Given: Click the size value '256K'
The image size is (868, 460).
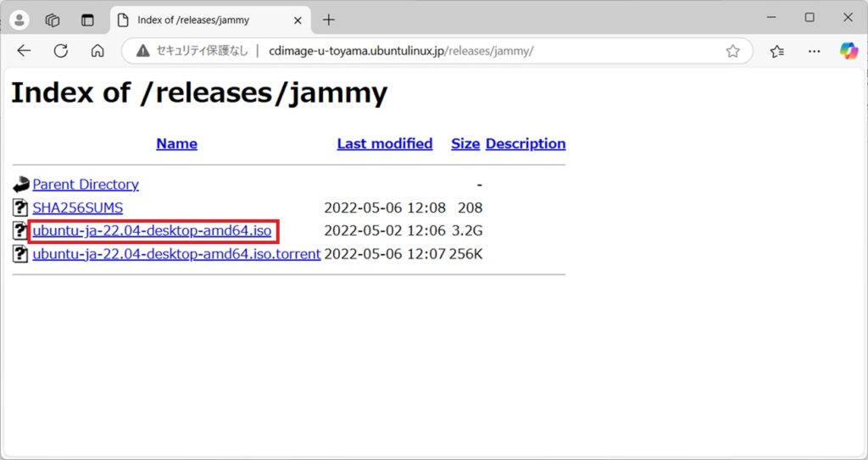Looking at the screenshot, I should coord(465,254).
